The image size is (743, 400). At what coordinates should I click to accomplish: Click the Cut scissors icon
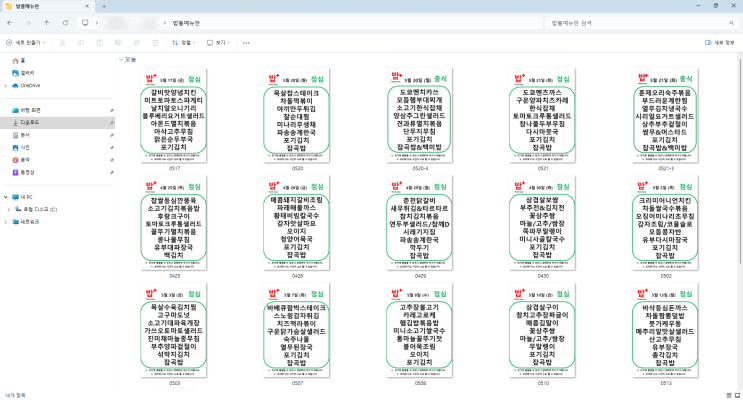tap(62, 43)
